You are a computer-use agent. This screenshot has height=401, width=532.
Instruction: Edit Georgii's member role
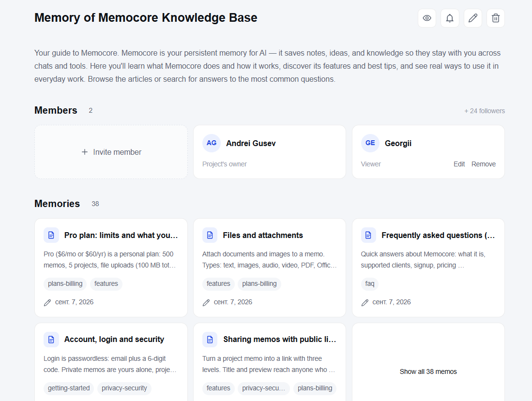pyautogui.click(x=459, y=164)
